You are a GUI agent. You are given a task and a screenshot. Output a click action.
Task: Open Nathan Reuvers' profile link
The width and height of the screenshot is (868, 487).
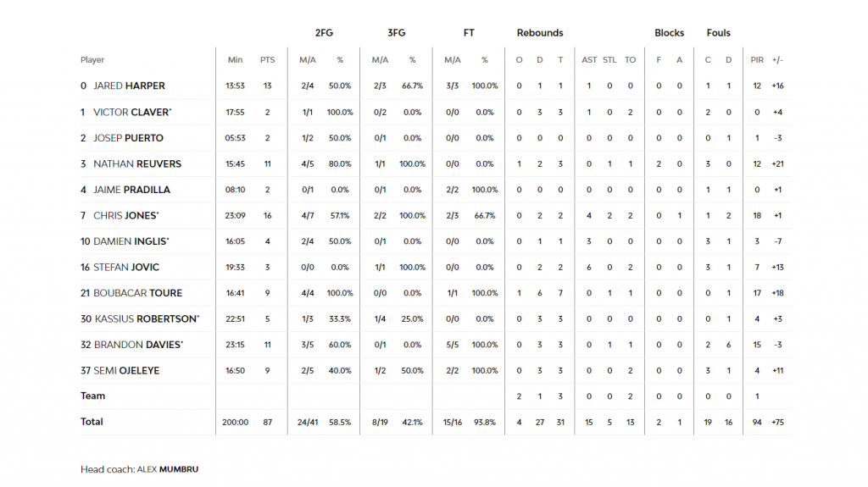pos(137,163)
